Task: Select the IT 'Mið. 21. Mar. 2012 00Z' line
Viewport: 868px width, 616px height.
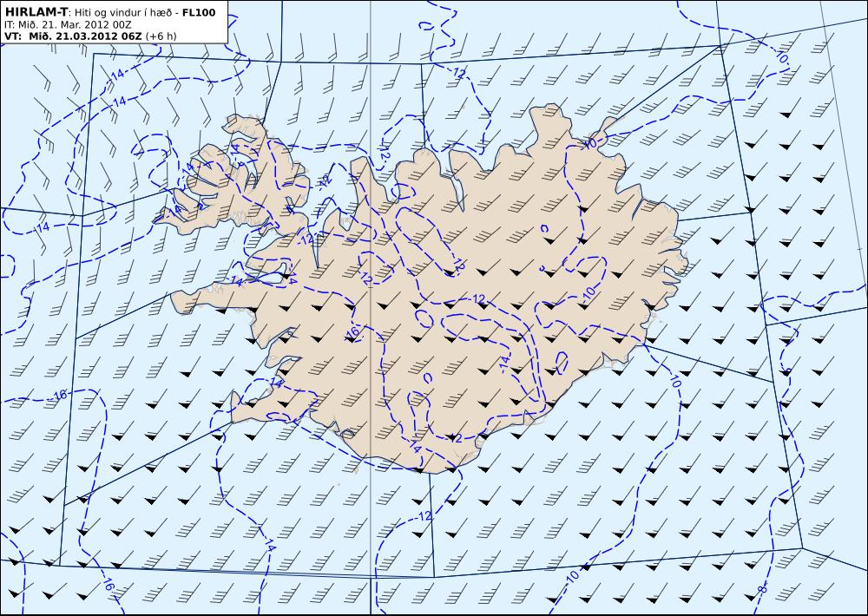Action: (68, 25)
